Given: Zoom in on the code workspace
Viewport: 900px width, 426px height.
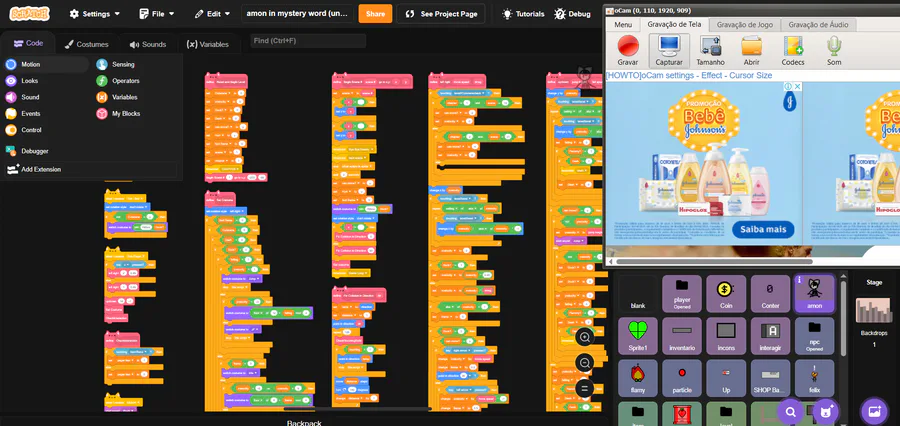Looking at the screenshot, I should (585, 338).
